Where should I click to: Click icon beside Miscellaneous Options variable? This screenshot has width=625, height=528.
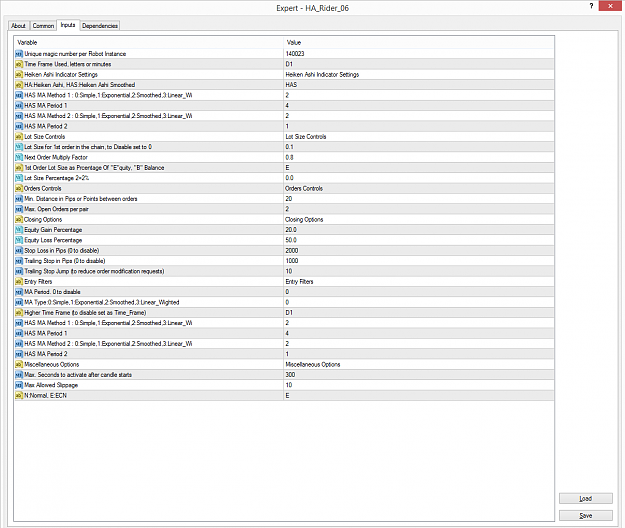click(19, 365)
